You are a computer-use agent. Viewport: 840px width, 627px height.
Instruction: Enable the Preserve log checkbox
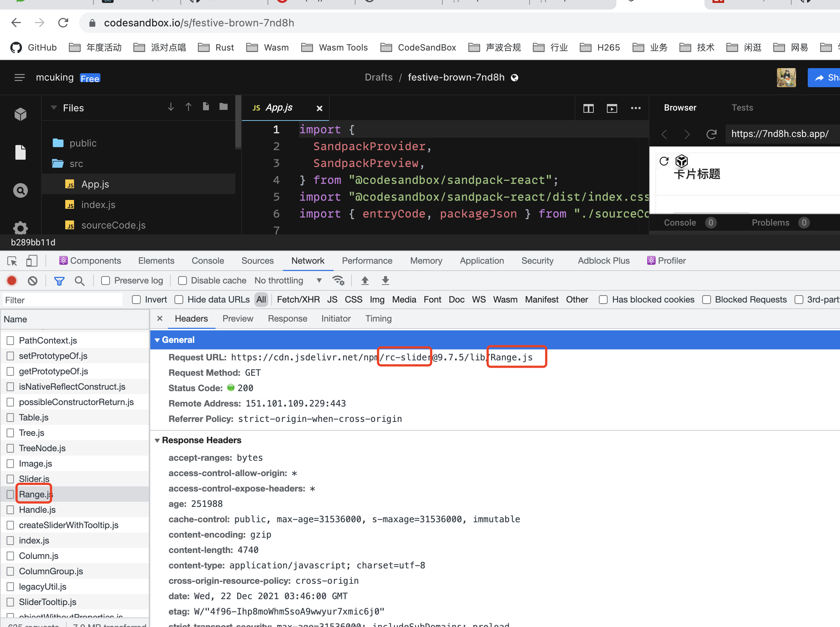(x=106, y=281)
